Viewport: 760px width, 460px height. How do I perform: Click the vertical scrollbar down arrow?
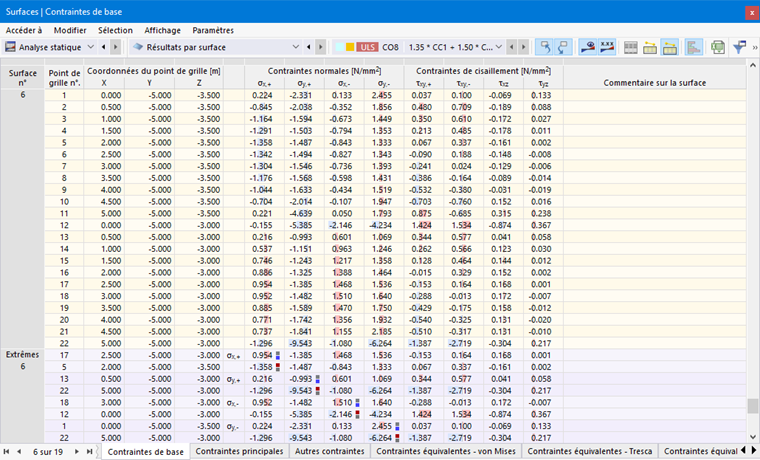click(753, 437)
